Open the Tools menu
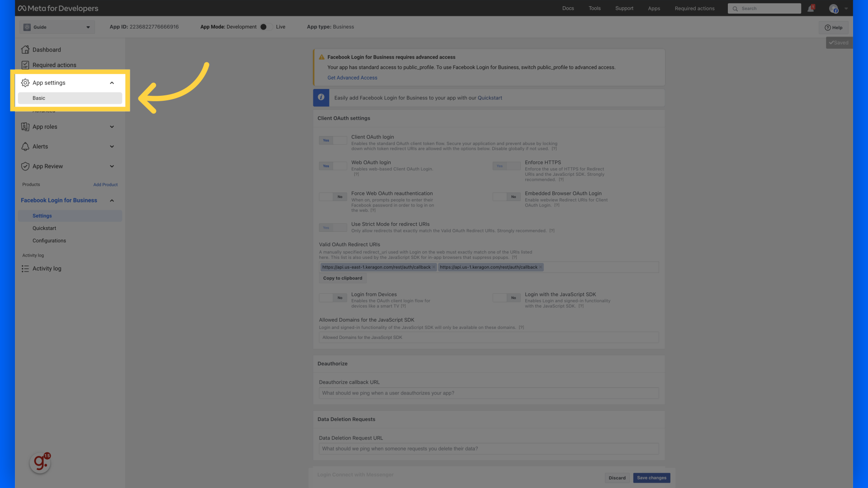Screen dimensions: 868x488 [594, 9]
